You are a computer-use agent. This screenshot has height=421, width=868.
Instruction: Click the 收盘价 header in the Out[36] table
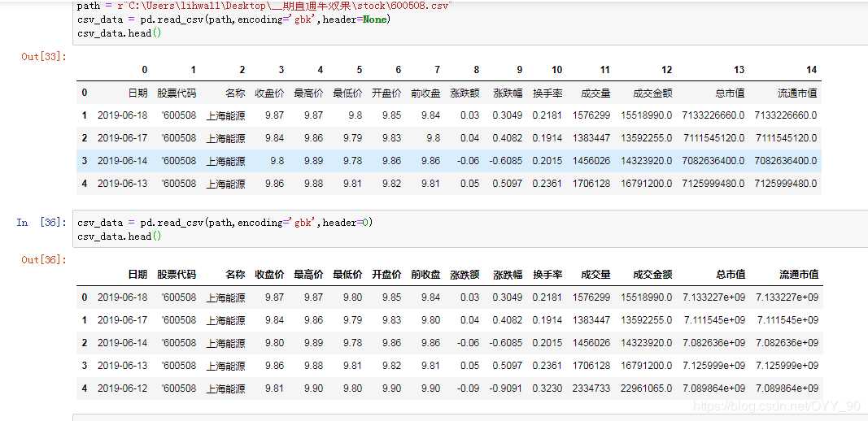tap(269, 274)
